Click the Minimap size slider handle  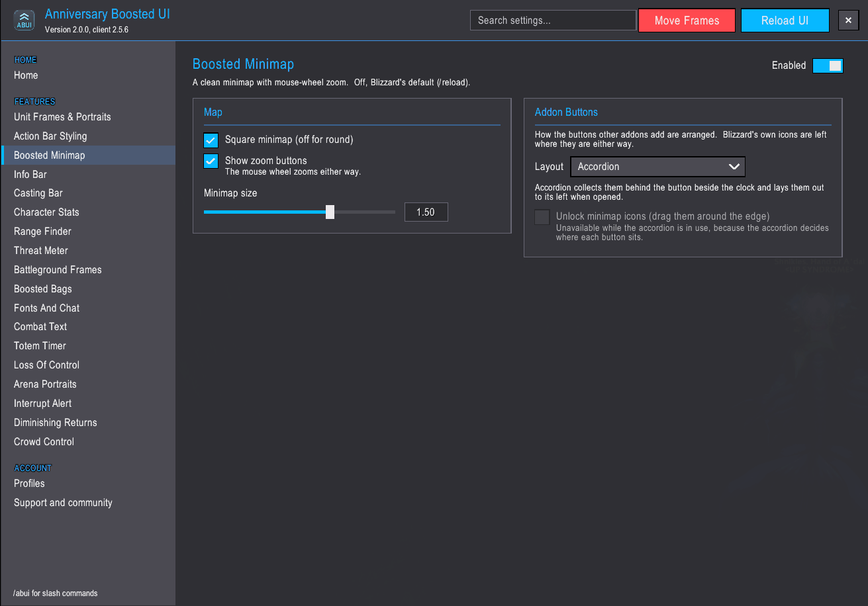(330, 212)
